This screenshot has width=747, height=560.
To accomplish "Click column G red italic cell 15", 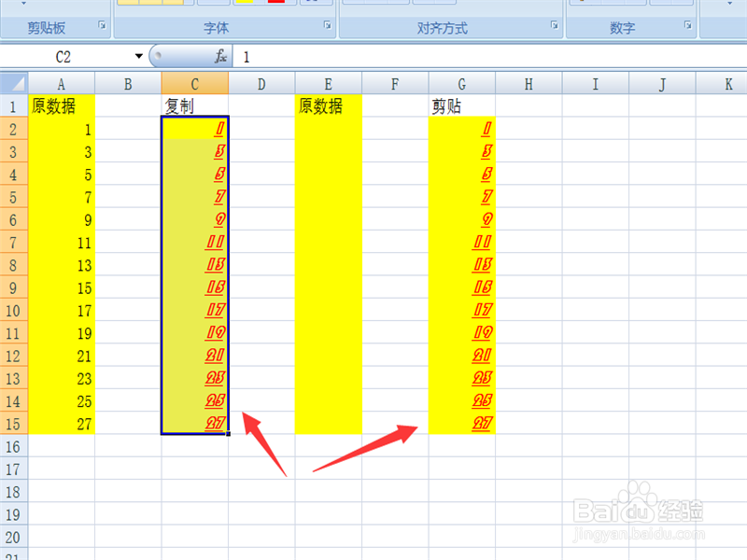I will [461, 287].
